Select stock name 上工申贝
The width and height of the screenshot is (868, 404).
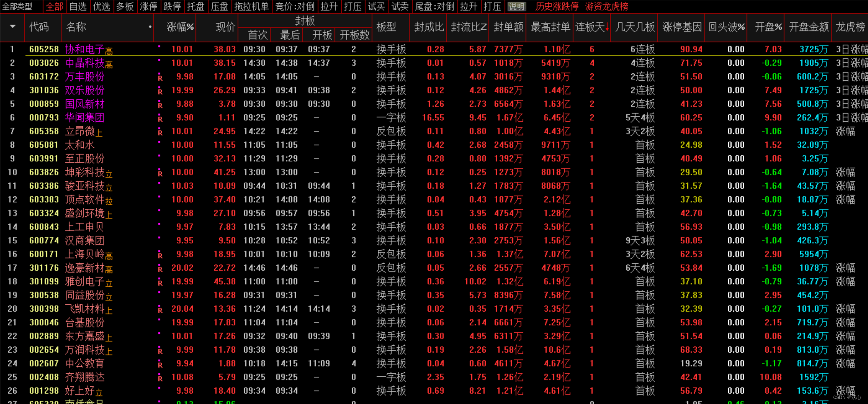pyautogui.click(x=84, y=227)
